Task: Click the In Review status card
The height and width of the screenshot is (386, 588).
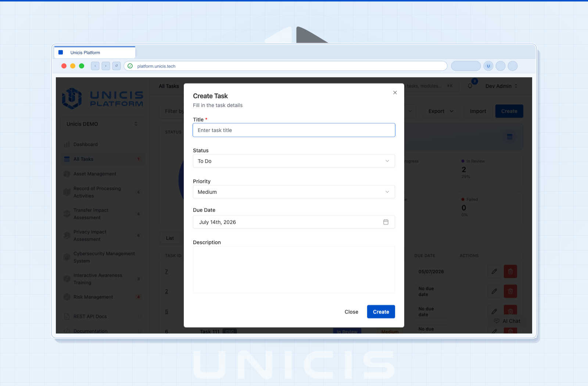Action: 490,171
